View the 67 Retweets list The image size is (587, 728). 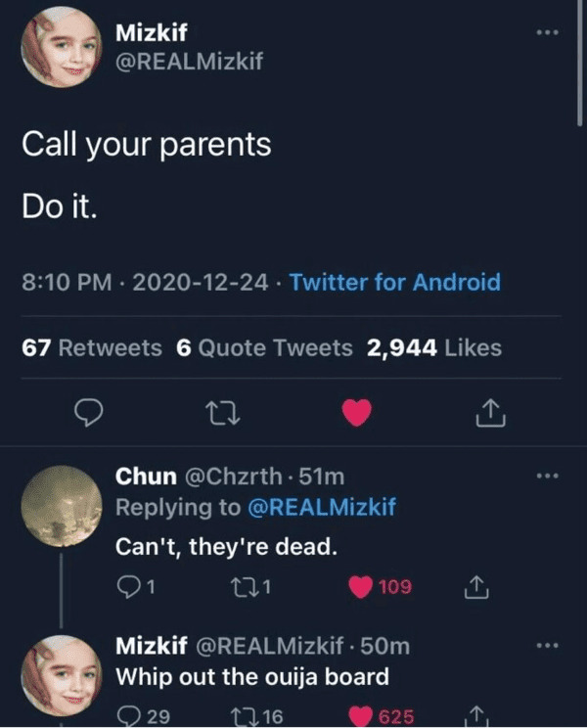pos(92,347)
